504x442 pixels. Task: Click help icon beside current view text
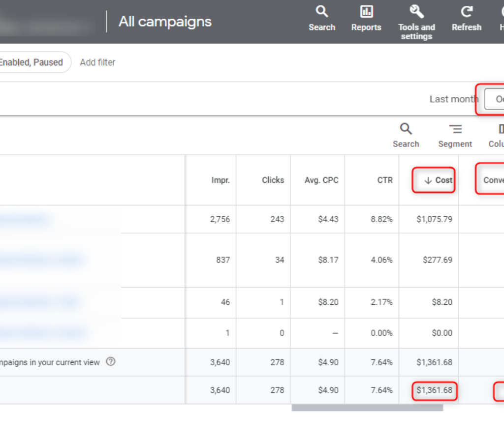point(111,362)
